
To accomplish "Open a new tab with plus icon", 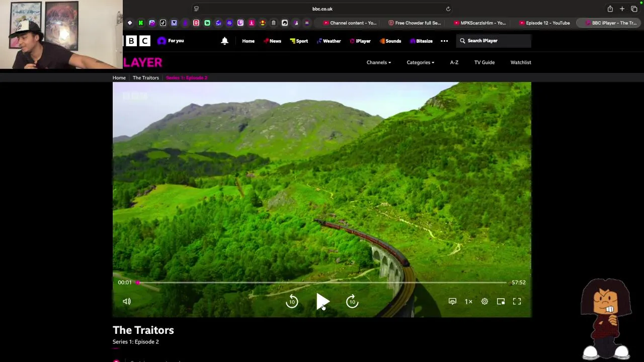I will (622, 9).
